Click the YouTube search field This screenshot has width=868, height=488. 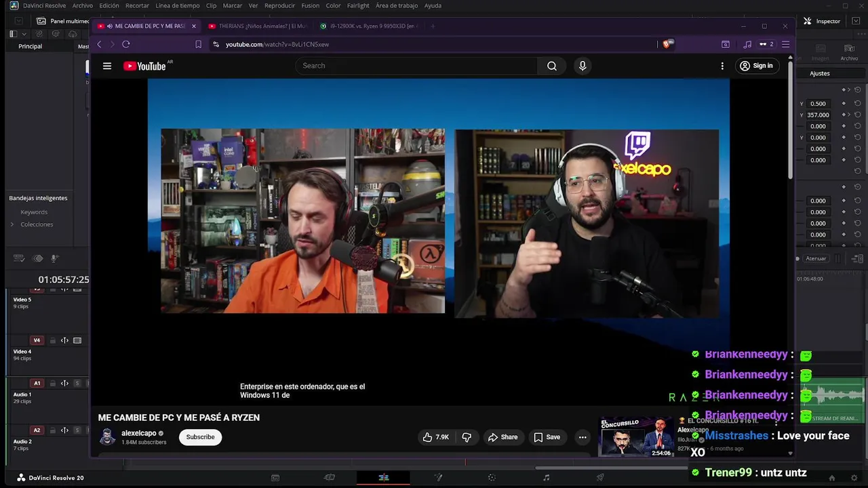click(416, 66)
